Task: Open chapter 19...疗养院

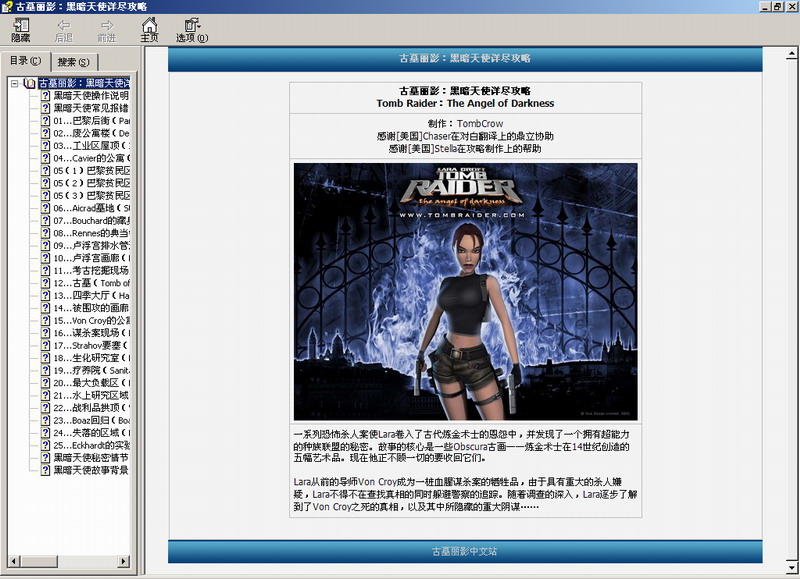Action: (x=91, y=370)
